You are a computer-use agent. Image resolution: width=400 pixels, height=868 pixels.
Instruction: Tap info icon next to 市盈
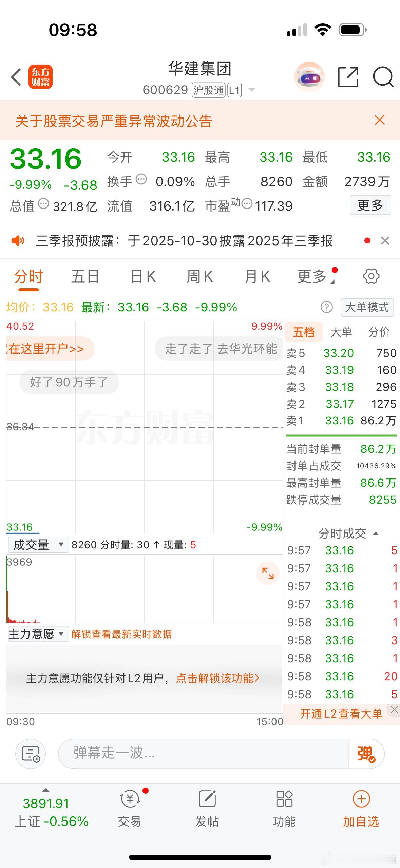point(247,204)
